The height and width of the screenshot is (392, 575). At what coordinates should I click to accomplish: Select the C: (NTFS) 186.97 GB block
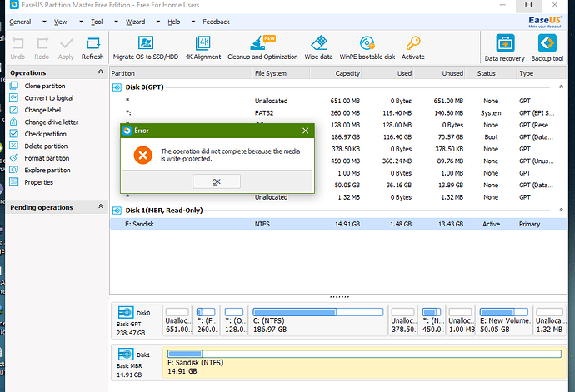pyautogui.click(x=318, y=321)
